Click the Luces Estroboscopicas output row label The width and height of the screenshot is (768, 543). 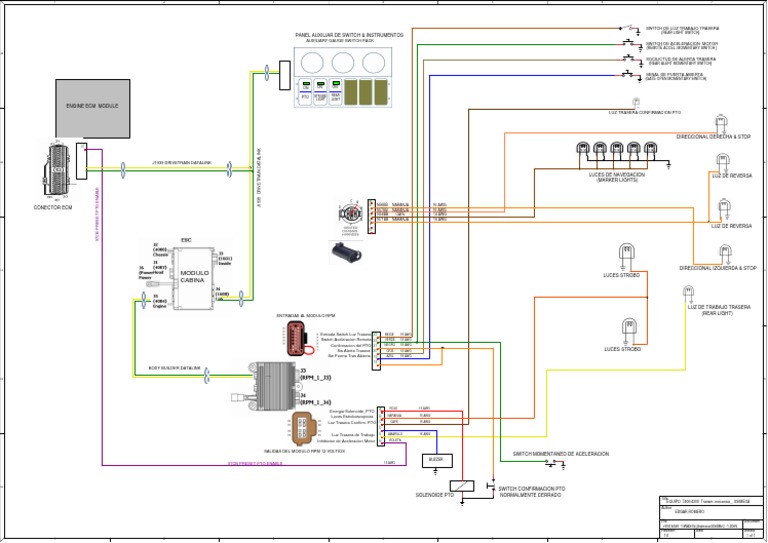(x=352, y=417)
